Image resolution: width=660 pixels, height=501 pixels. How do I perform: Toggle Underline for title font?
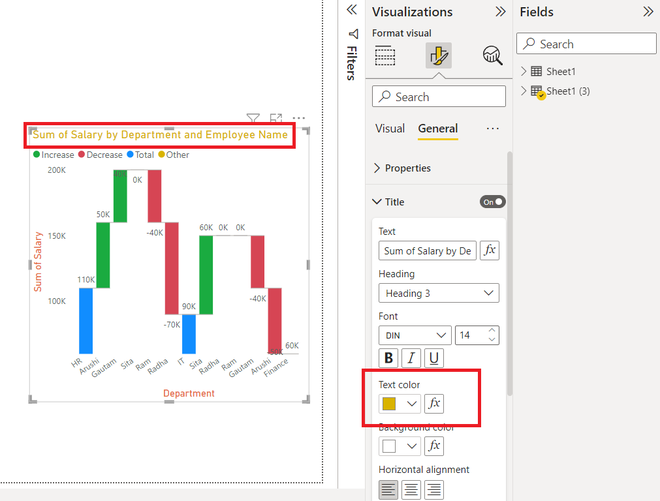434,358
